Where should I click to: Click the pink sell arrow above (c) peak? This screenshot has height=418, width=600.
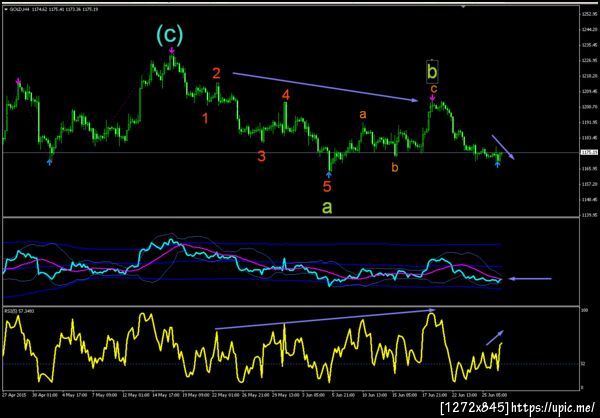tap(172, 50)
